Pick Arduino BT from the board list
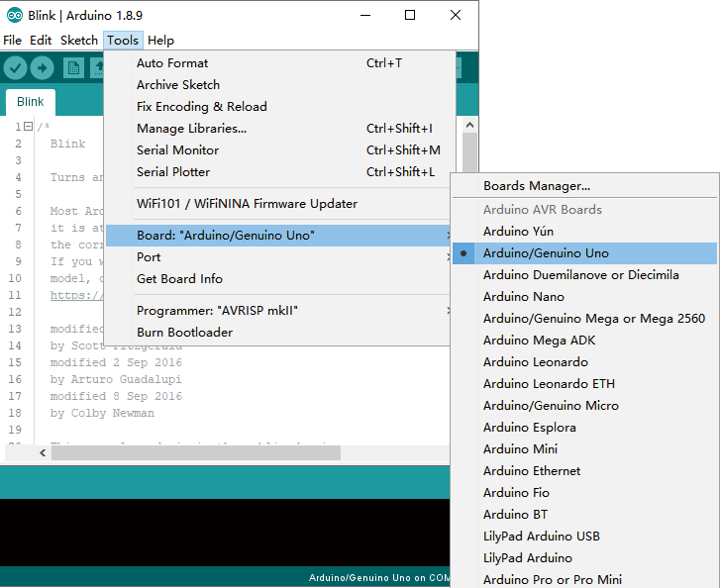 point(584,515)
